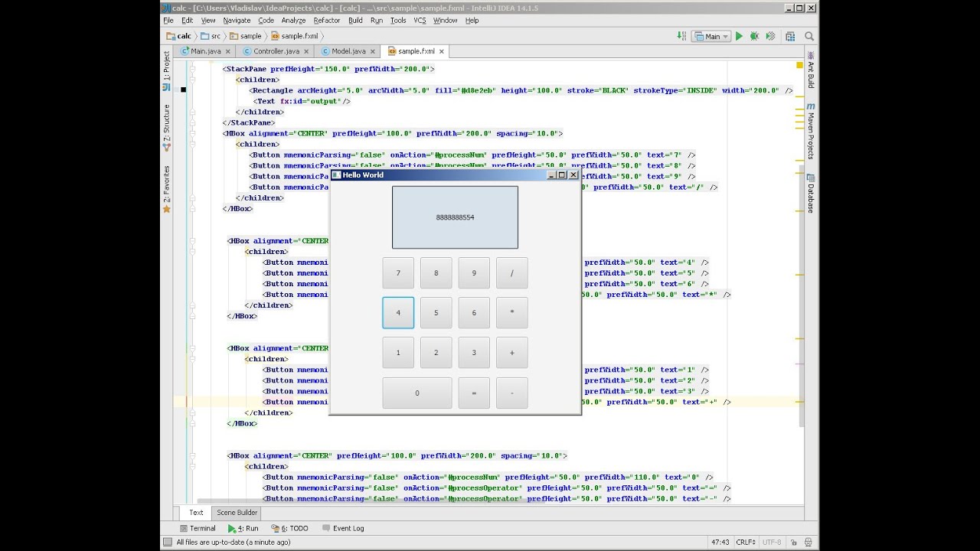Screen dimensions: 980x551
Task: Click calculator button 2 in Hello World
Action: [x=436, y=353]
